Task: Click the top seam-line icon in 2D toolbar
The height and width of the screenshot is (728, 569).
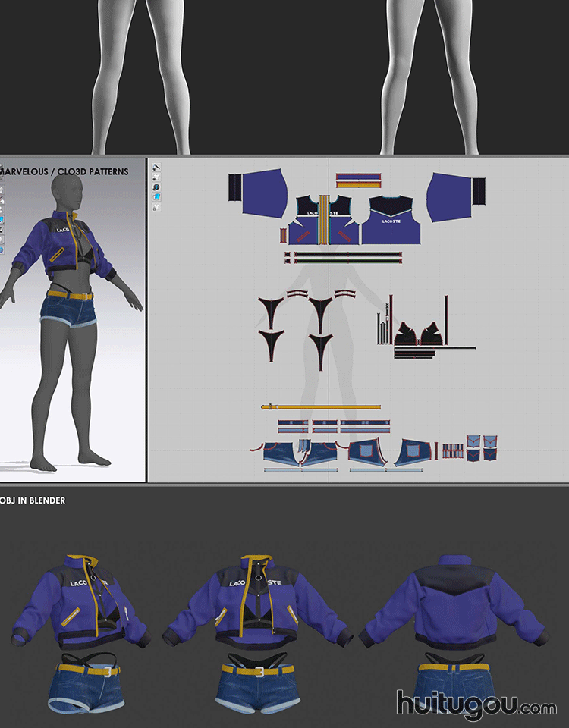Action: coord(156,168)
